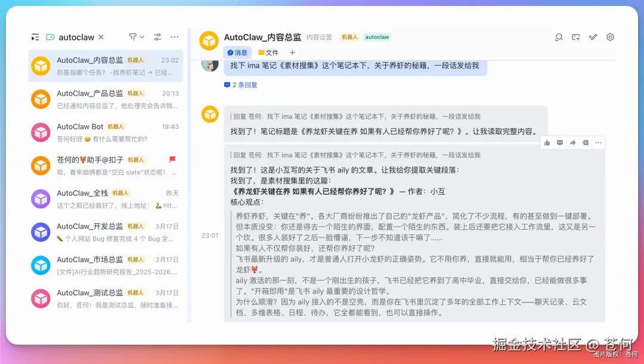Click the mark-all-read double-check icon
The image size is (644, 364).
(593, 37)
